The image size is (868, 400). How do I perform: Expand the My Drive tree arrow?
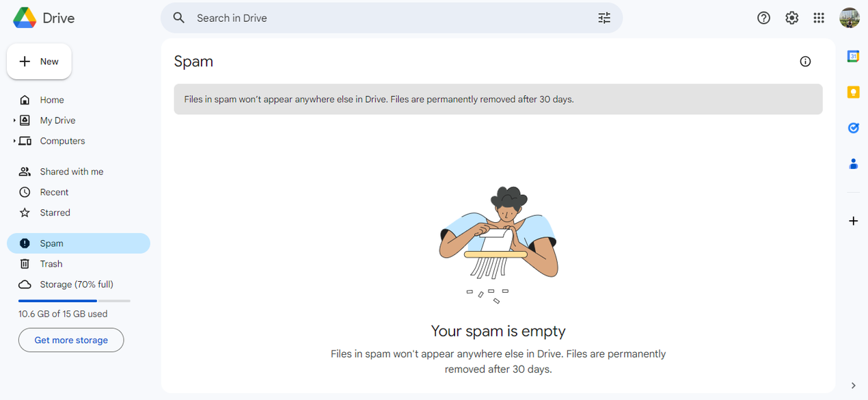coord(14,120)
